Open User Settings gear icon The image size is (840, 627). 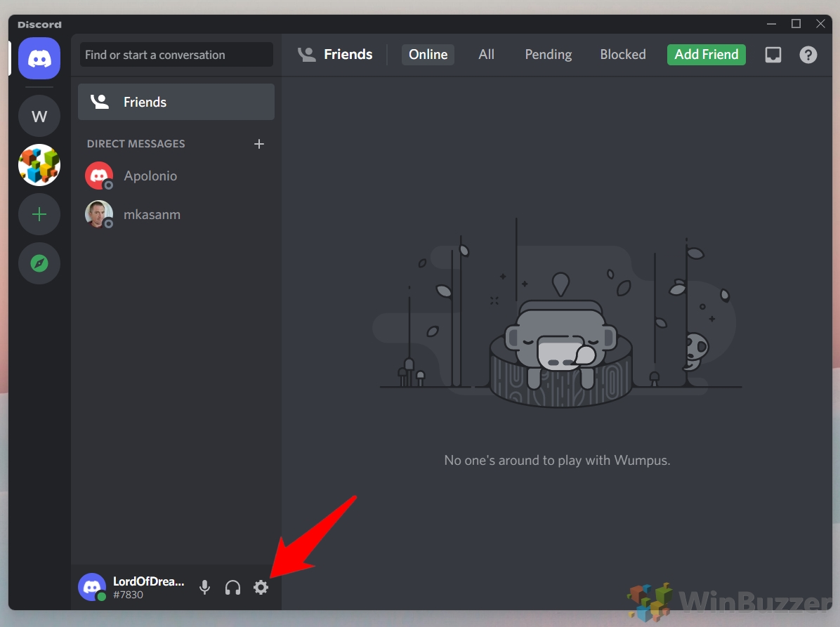coord(261,588)
